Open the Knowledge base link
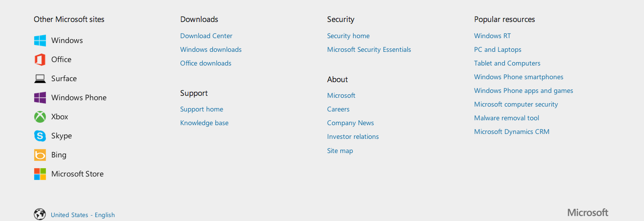 (204, 123)
